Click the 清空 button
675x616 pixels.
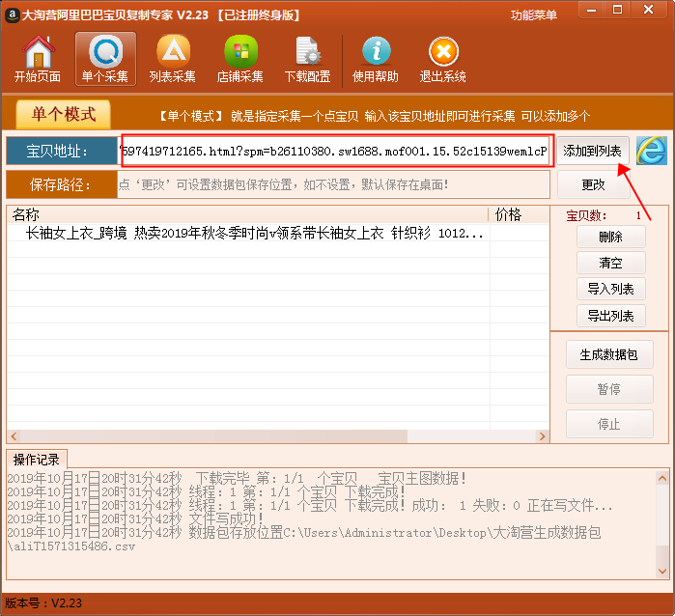[611, 263]
